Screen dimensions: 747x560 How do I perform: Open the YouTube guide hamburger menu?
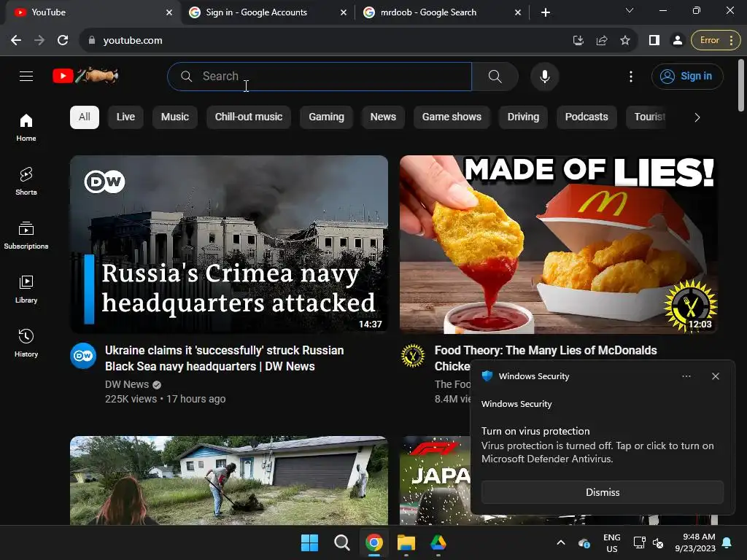[x=26, y=76]
